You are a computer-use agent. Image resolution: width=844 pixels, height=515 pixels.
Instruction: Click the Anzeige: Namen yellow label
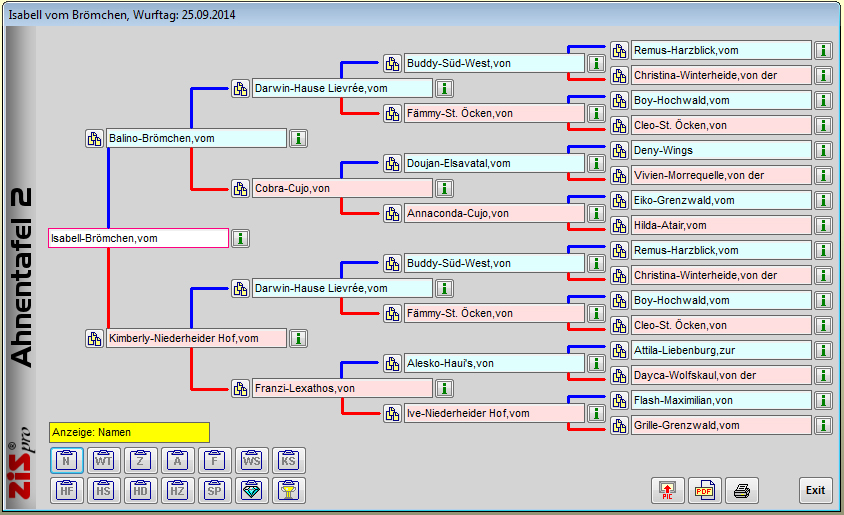pos(129,432)
